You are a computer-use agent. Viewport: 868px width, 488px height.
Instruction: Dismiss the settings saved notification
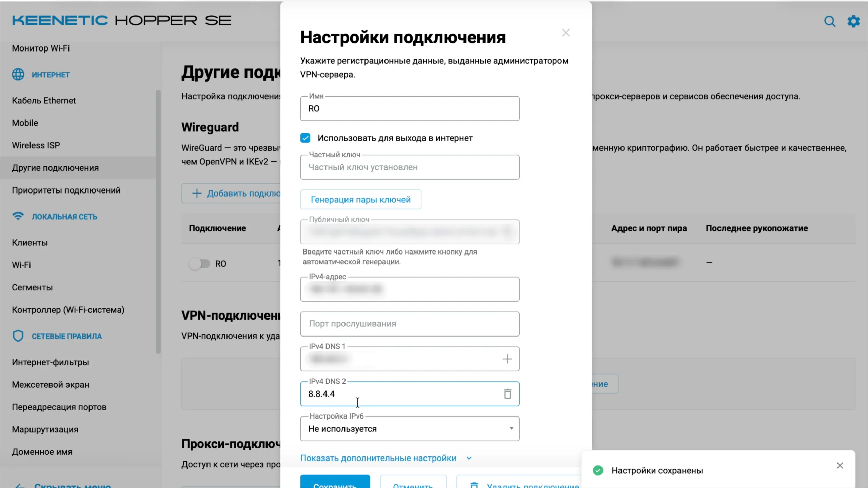pos(840,466)
